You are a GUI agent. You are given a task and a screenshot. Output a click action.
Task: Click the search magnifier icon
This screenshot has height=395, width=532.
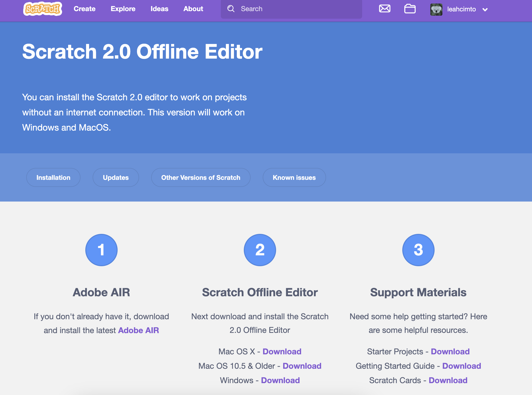click(x=230, y=9)
